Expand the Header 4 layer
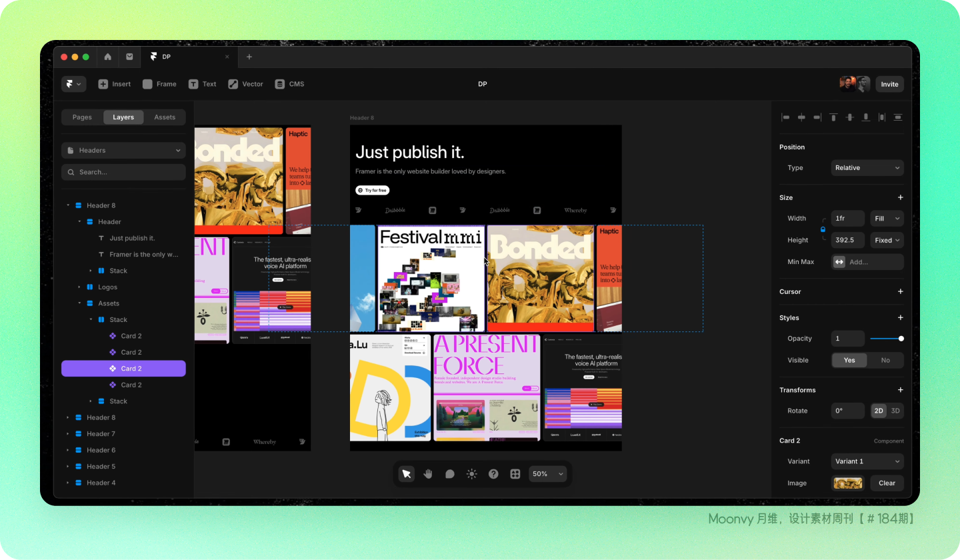 (x=68, y=483)
